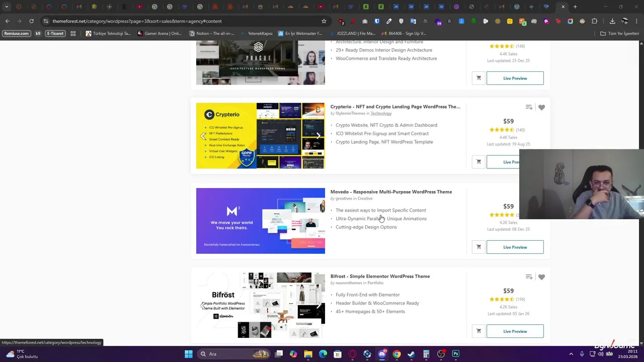Open the Chrome extensions puzzle menu
The width and height of the screenshot is (644, 362).
point(595,21)
